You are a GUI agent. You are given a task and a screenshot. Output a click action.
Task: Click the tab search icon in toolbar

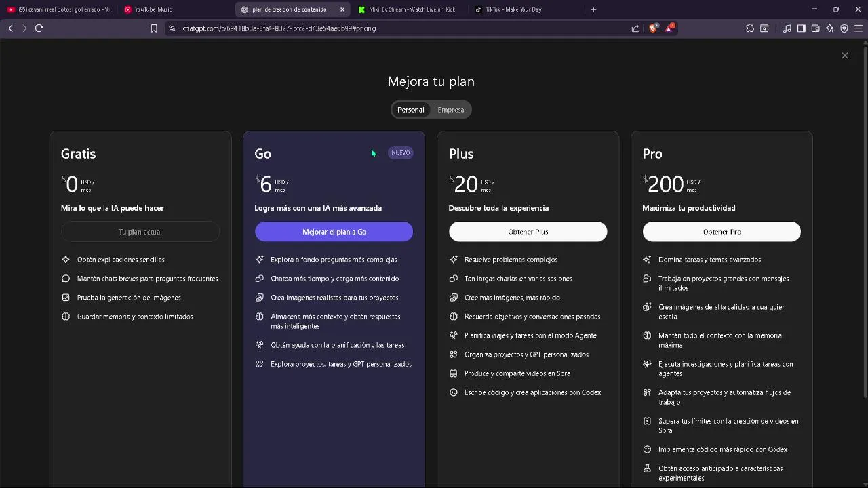(x=764, y=28)
